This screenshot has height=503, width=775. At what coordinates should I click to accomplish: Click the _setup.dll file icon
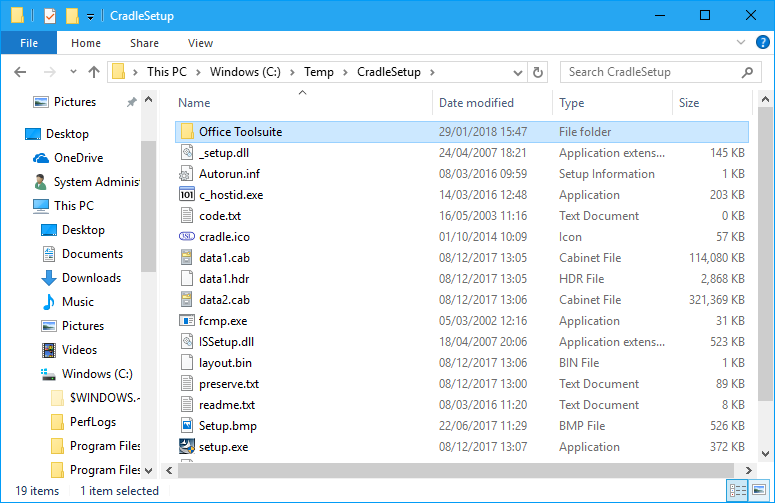[187, 153]
